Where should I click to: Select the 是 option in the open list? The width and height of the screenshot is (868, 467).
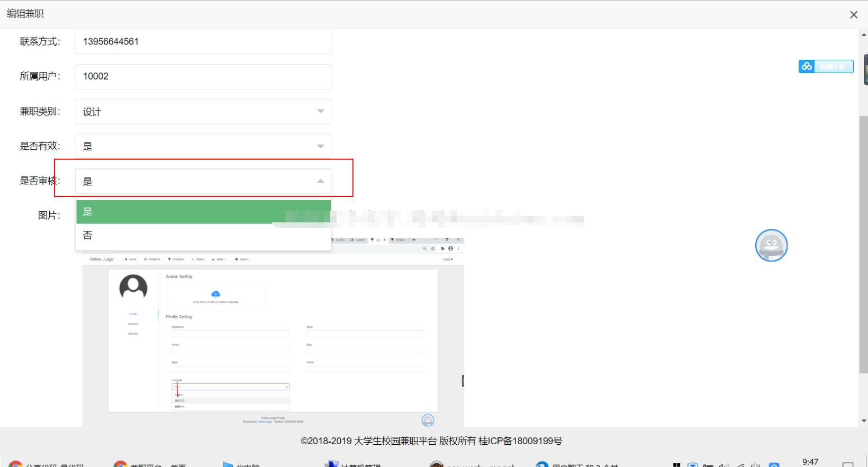[203, 212]
